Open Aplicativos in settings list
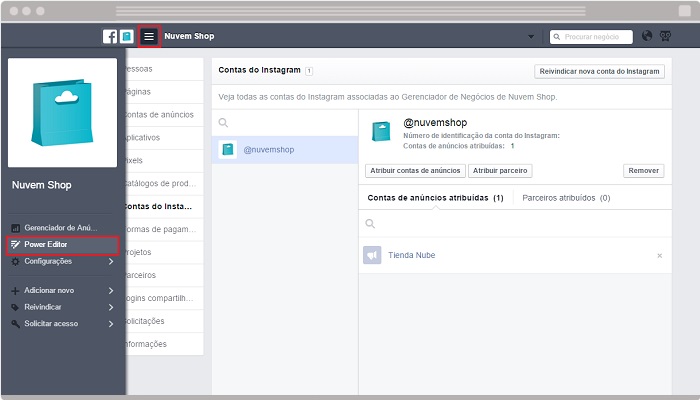The height and width of the screenshot is (400, 700). pyautogui.click(x=164, y=138)
